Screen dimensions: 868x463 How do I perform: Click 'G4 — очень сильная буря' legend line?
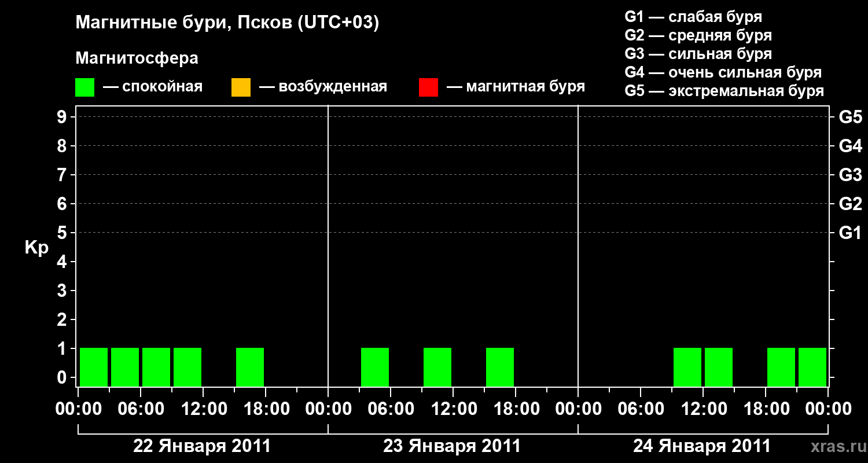[723, 72]
